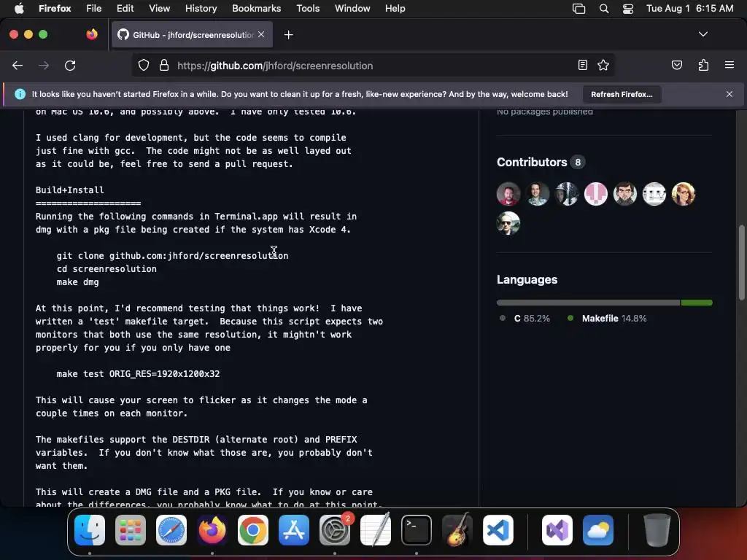Open the File menu

point(94,9)
